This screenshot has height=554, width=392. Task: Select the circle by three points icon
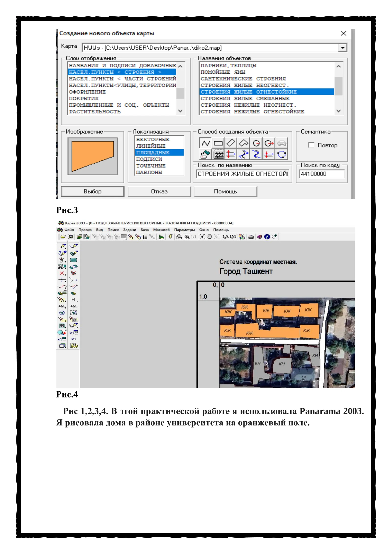pos(282,154)
